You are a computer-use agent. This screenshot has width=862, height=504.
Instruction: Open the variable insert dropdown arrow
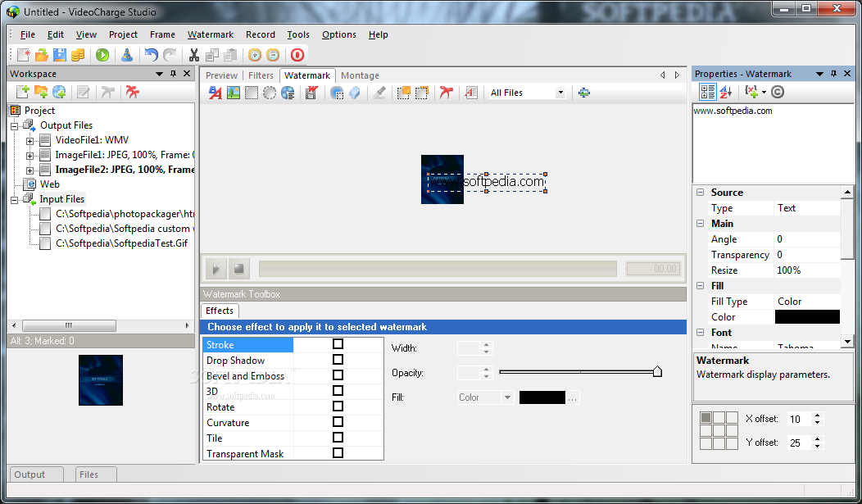pyautogui.click(x=764, y=93)
